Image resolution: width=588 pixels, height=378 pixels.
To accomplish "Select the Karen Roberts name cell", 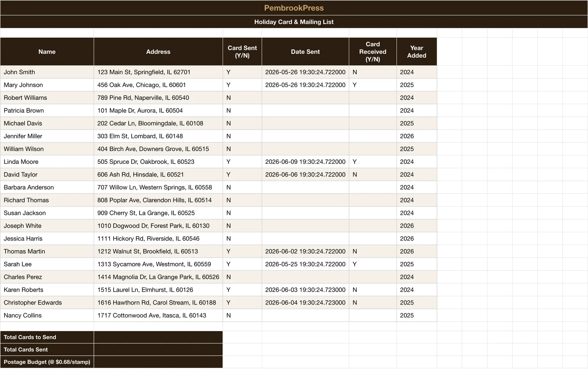I will click(47, 290).
